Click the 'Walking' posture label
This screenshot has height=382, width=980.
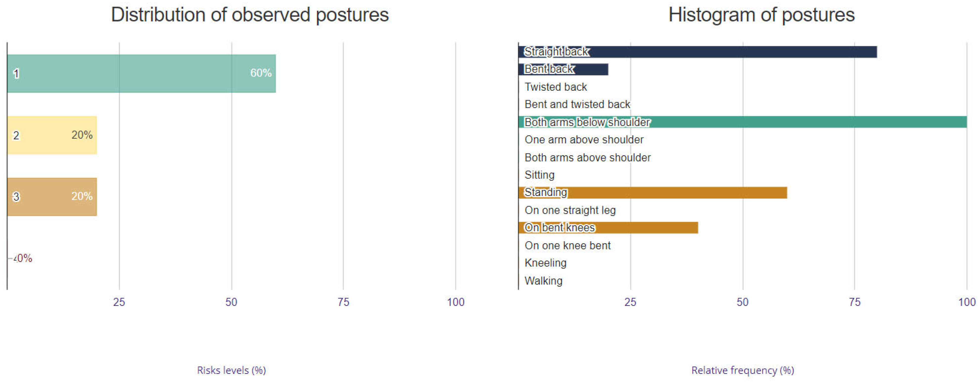543,280
